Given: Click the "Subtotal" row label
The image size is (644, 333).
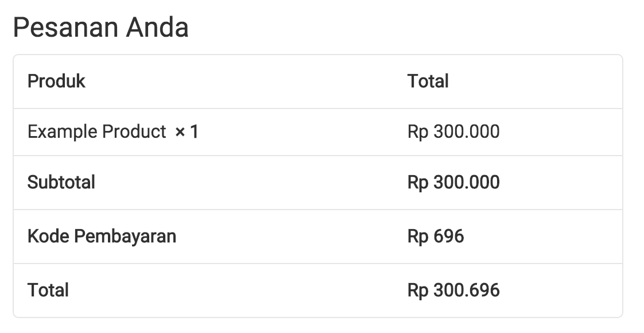Looking at the screenshot, I should coord(61,183).
